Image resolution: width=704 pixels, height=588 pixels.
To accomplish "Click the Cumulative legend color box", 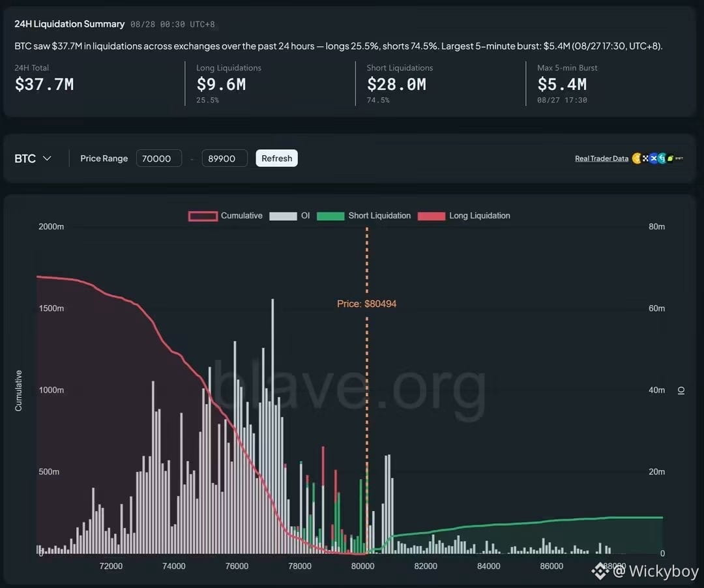I will click(203, 216).
